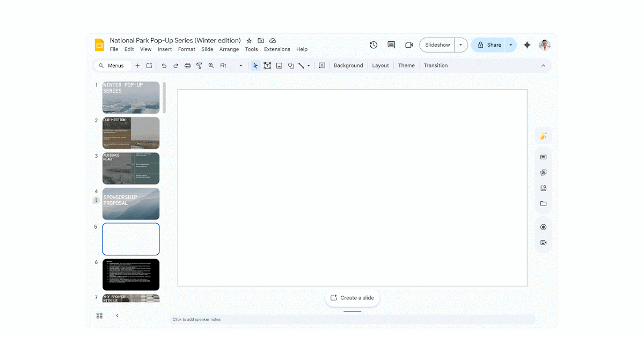The height and width of the screenshot is (338, 644).
Task: Open the zoom Fit dropdown
Action: 231,65
